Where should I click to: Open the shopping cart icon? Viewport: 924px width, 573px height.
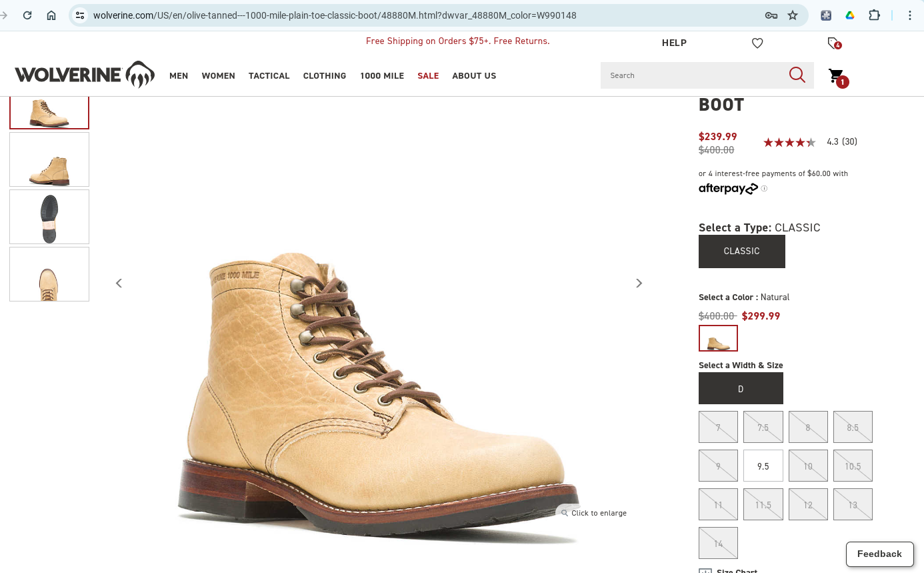click(x=837, y=77)
